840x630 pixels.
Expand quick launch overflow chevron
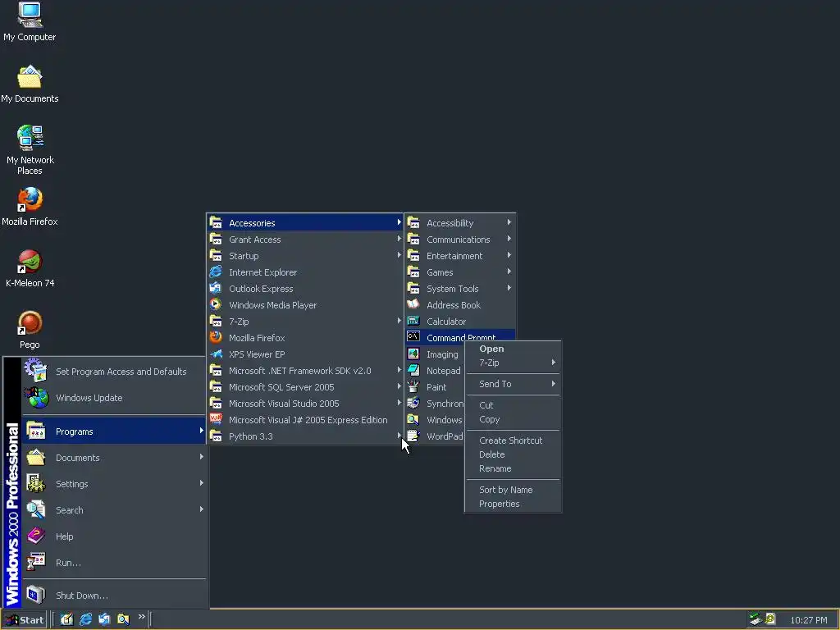coord(141,617)
